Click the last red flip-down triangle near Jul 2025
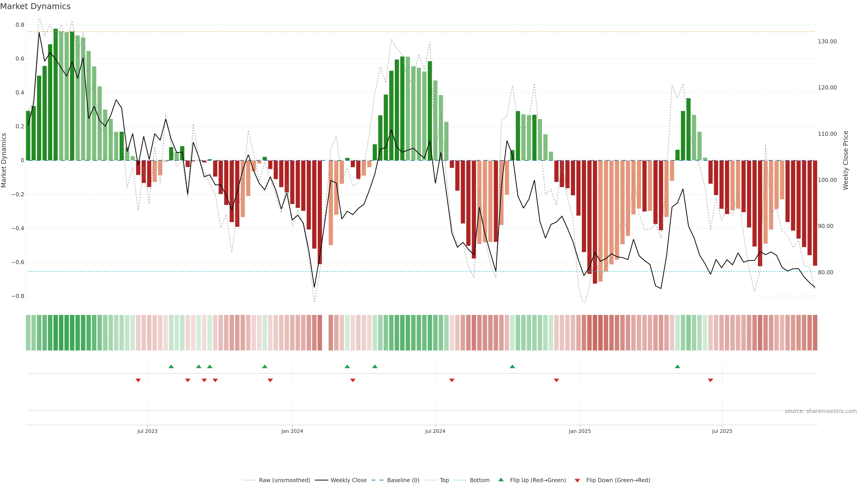Viewport: 868px width, 488px height. (x=710, y=380)
